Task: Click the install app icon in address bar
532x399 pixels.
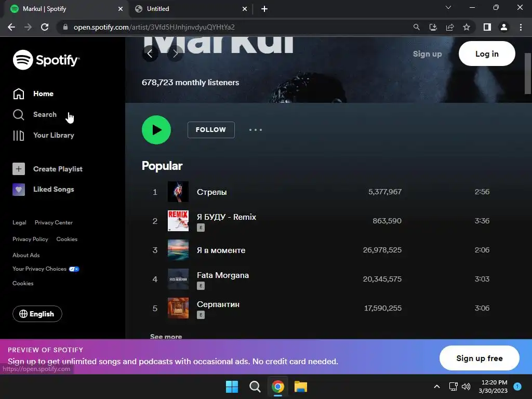Action: (x=433, y=27)
